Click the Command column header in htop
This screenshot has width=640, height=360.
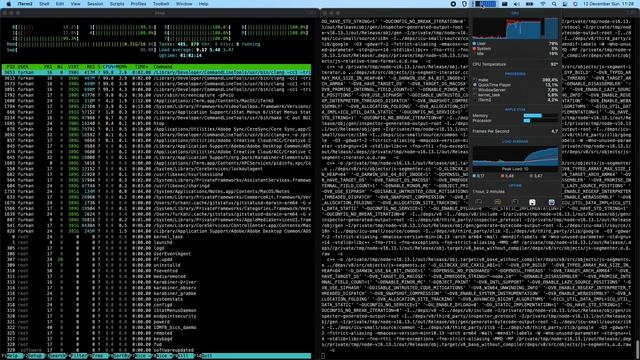coord(162,67)
